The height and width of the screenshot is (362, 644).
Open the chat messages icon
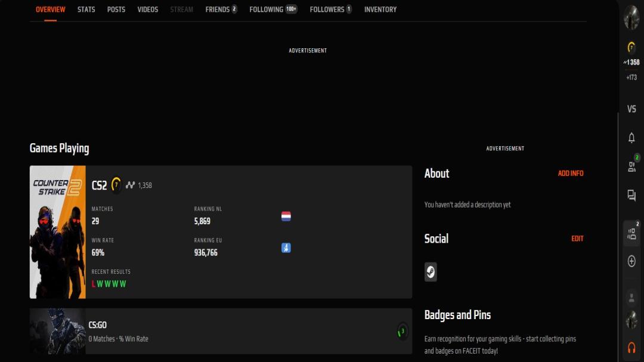click(x=631, y=195)
